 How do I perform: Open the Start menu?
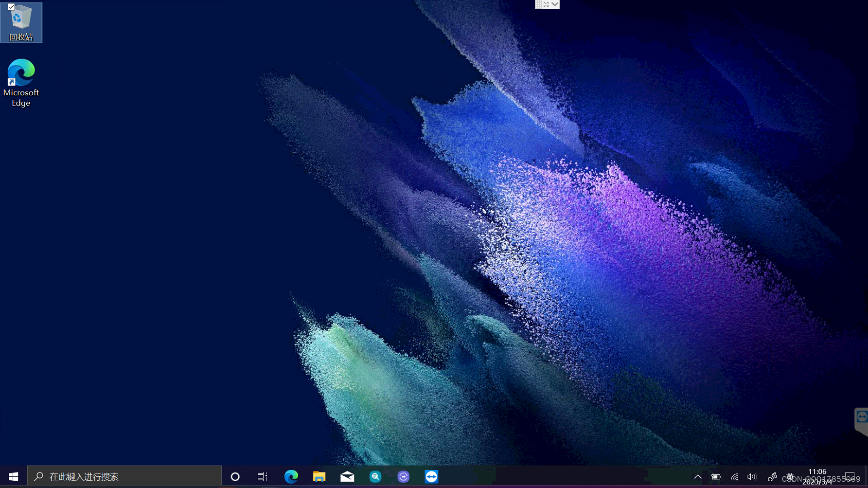point(13,476)
